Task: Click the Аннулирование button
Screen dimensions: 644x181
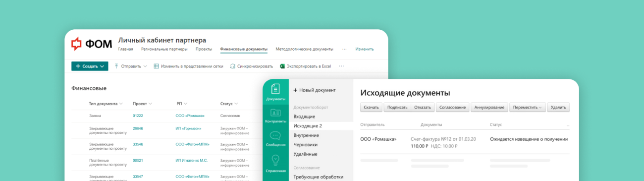Action: [x=489, y=107]
